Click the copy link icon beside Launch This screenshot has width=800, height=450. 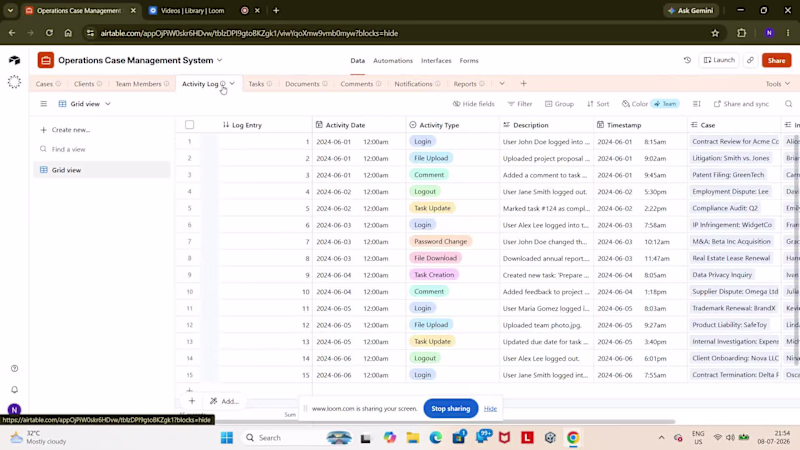pyautogui.click(x=750, y=60)
